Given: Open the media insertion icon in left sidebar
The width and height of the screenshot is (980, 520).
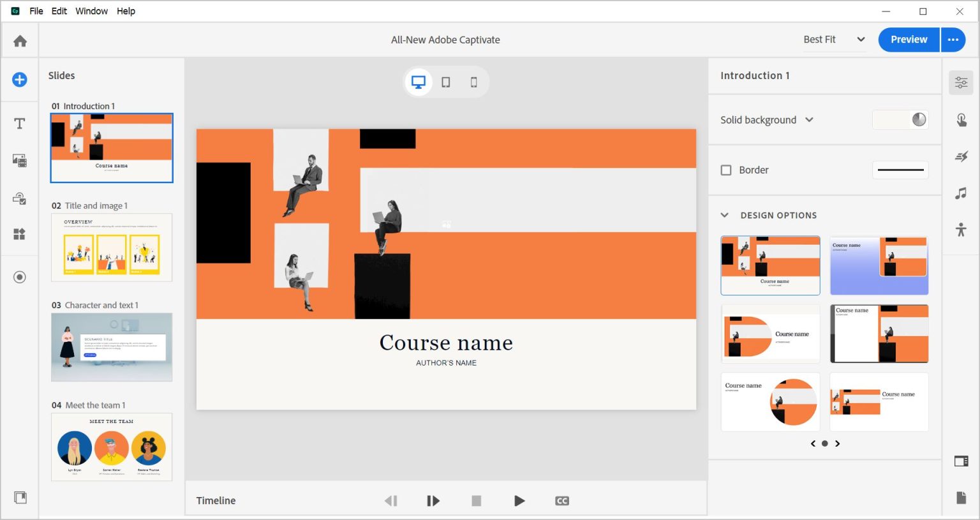Looking at the screenshot, I should [x=20, y=161].
